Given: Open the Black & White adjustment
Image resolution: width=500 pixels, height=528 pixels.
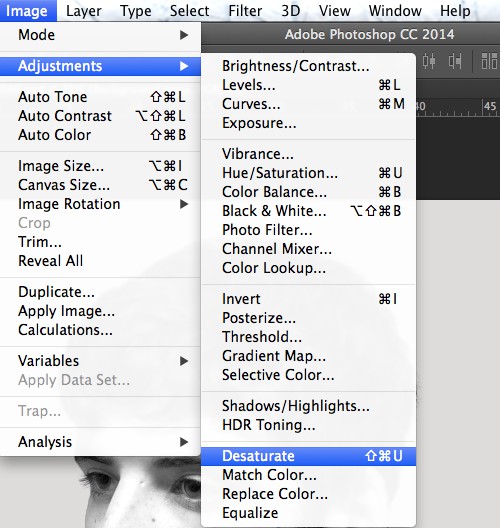Looking at the screenshot, I should pos(308,211).
